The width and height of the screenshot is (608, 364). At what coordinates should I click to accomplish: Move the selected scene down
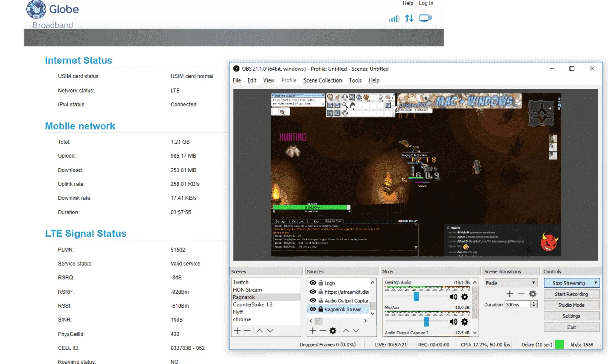point(270,331)
